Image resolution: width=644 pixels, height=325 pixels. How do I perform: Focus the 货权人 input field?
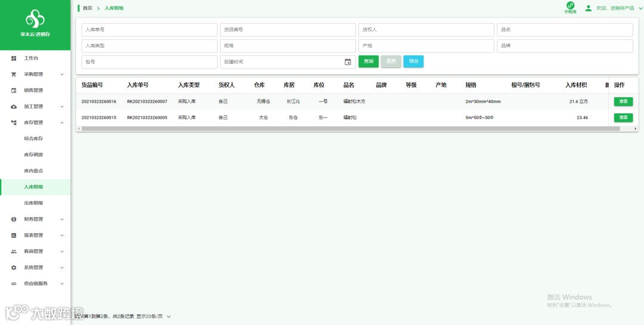click(x=426, y=30)
